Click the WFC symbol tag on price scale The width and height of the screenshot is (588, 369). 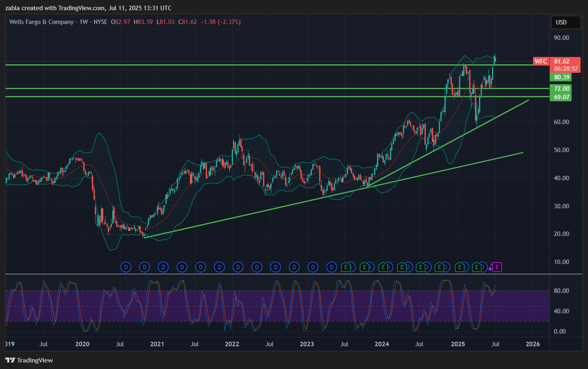pos(541,61)
